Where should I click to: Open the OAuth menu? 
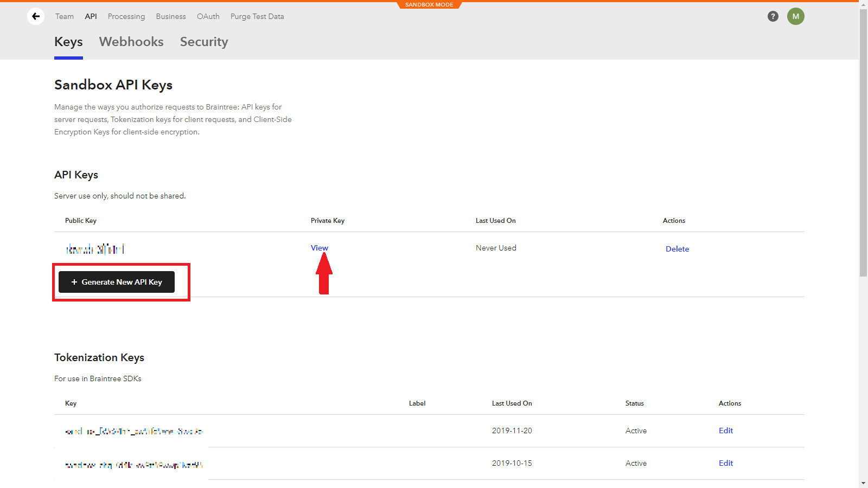pyautogui.click(x=208, y=16)
